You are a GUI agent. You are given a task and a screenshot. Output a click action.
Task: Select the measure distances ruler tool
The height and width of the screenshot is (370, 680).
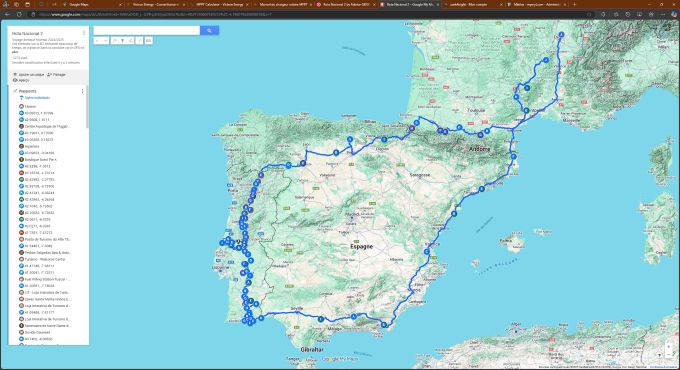coord(148,41)
